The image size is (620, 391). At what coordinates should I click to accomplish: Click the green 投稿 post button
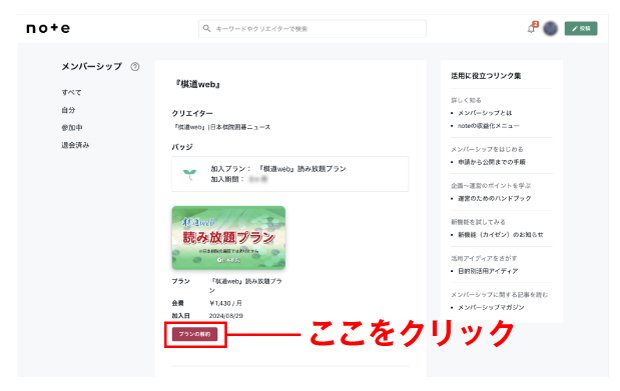[x=581, y=28]
